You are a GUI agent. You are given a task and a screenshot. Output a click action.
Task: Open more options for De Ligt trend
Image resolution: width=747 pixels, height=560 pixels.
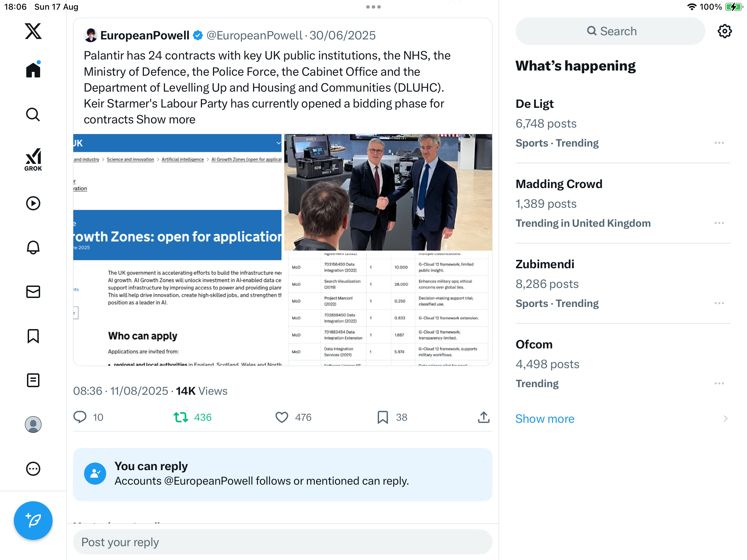coord(719,143)
